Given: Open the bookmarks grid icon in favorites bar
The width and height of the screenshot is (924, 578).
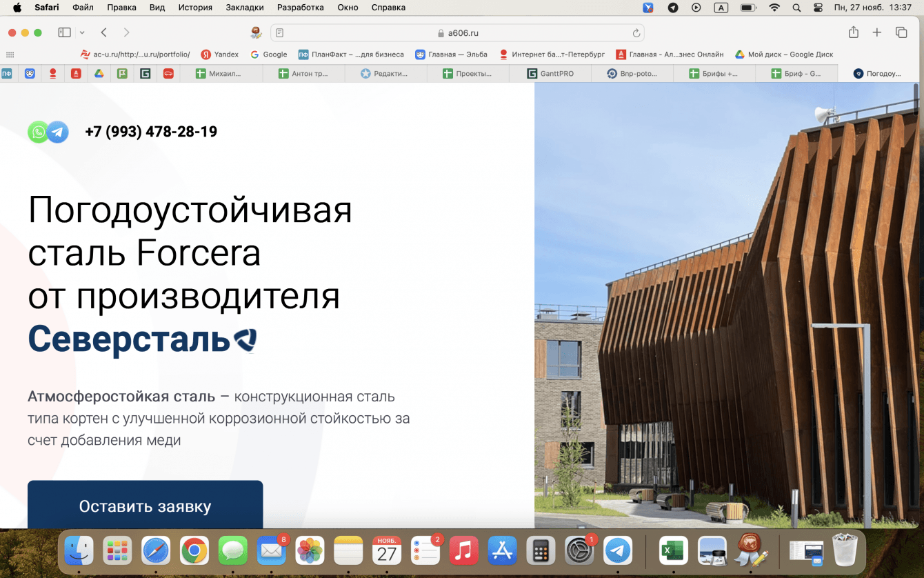Looking at the screenshot, I should coord(10,54).
